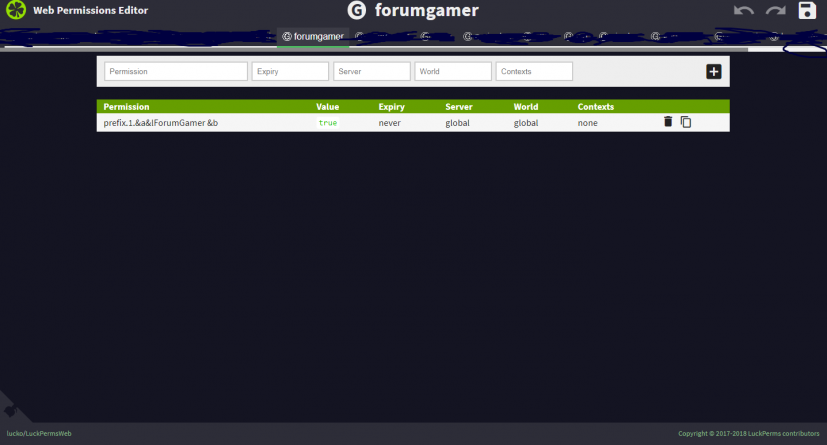Viewport: 827px width, 445px height.
Task: Click the Server input field
Action: 372,72
